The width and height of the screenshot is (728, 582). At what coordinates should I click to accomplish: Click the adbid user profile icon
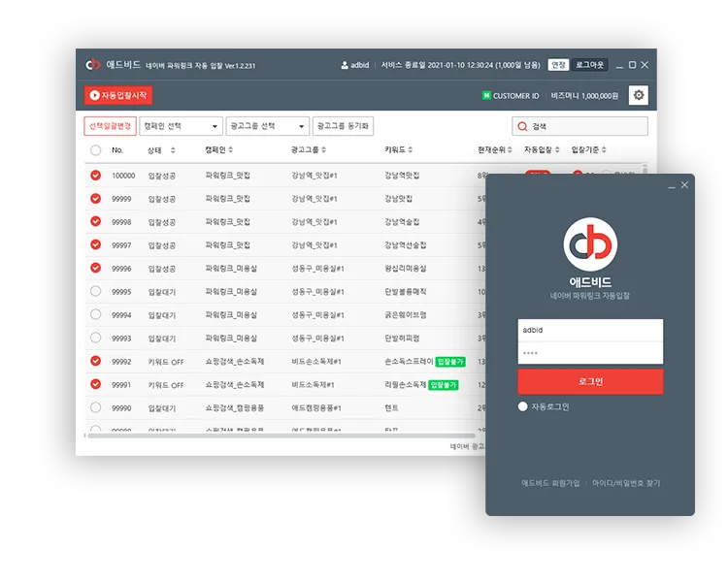click(x=345, y=65)
